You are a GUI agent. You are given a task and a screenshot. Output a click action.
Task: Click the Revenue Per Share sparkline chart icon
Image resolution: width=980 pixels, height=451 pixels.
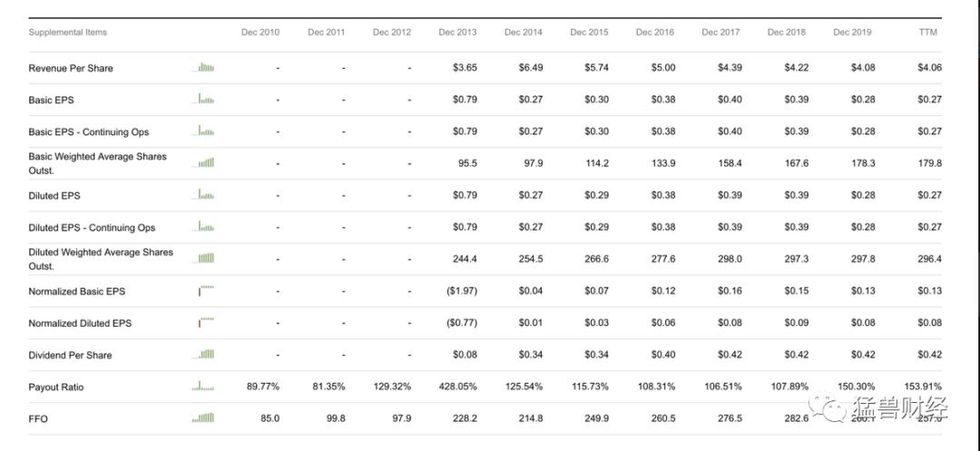point(206,68)
